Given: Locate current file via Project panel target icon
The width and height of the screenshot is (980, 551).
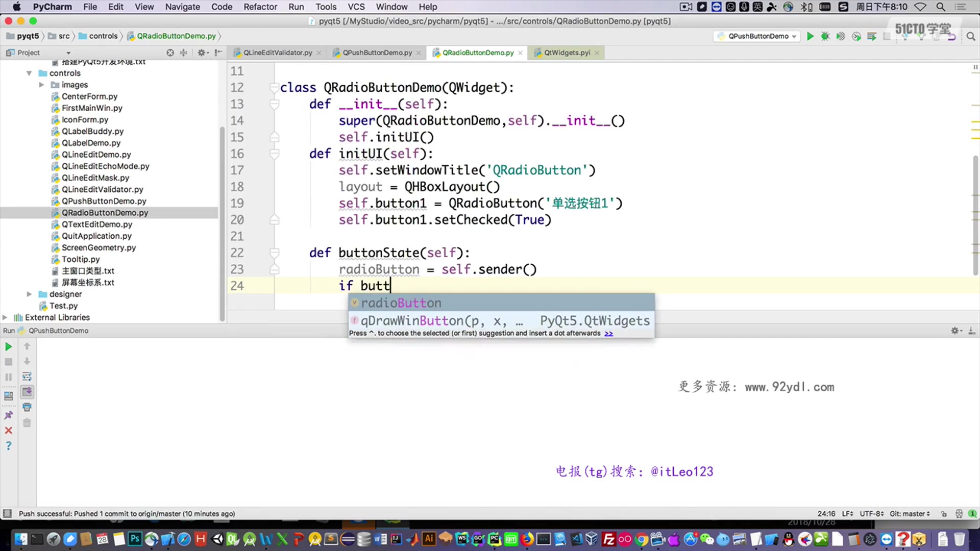Looking at the screenshot, I should coord(170,53).
